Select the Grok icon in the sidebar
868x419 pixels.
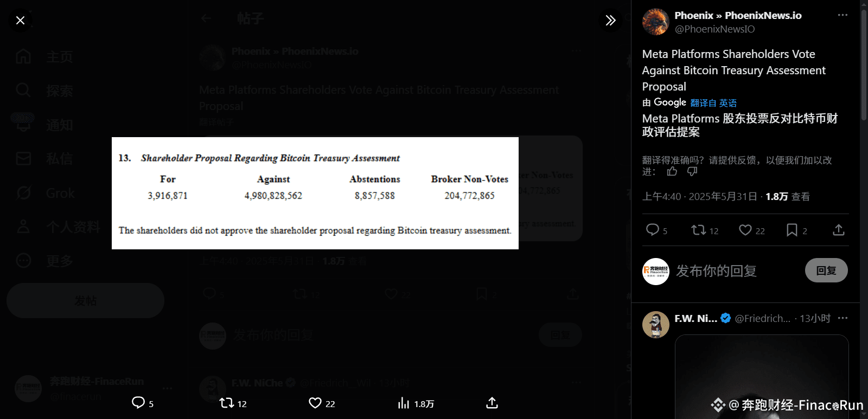coord(23,193)
